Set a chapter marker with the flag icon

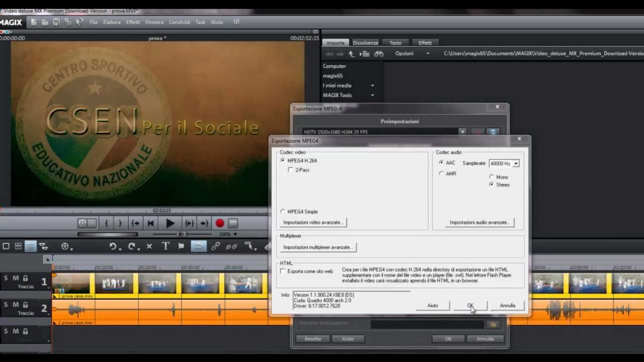tap(181, 246)
